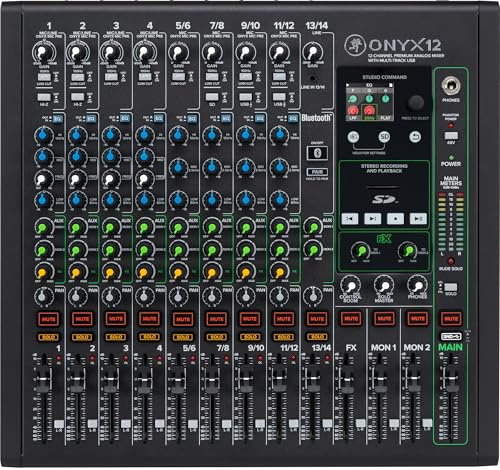Click the MON 1 fader
Image resolution: width=500 pixels, height=470 pixels.
(380, 379)
